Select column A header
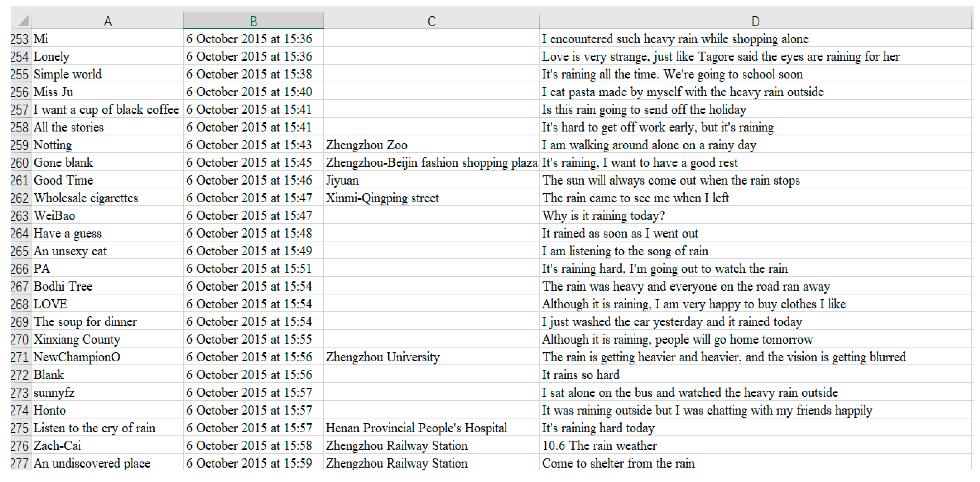 [x=108, y=21]
